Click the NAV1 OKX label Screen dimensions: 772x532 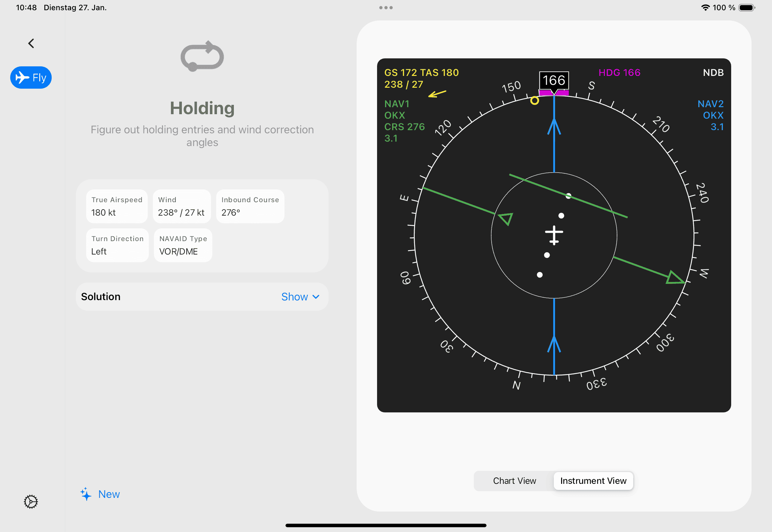[x=397, y=110]
